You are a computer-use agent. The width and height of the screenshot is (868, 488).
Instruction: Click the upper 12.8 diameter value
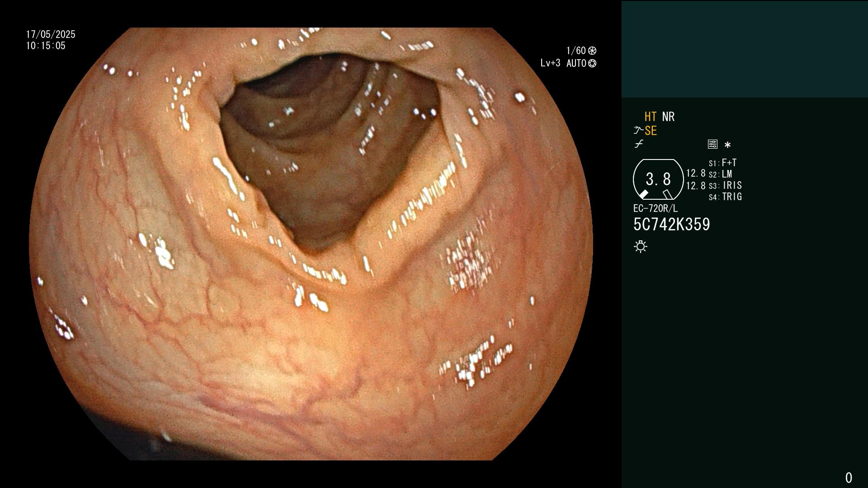696,173
